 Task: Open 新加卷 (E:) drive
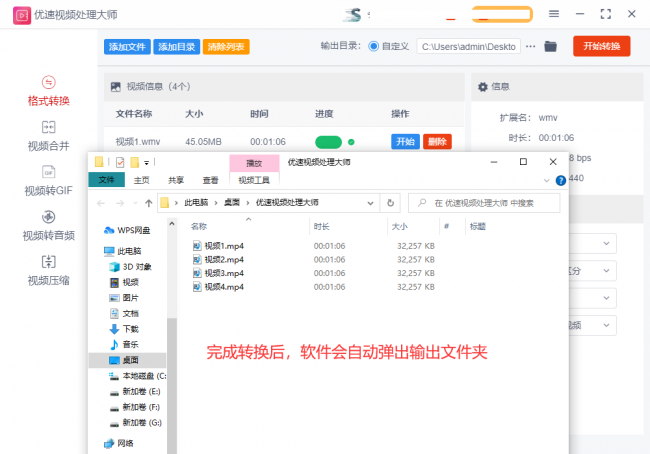click(135, 391)
